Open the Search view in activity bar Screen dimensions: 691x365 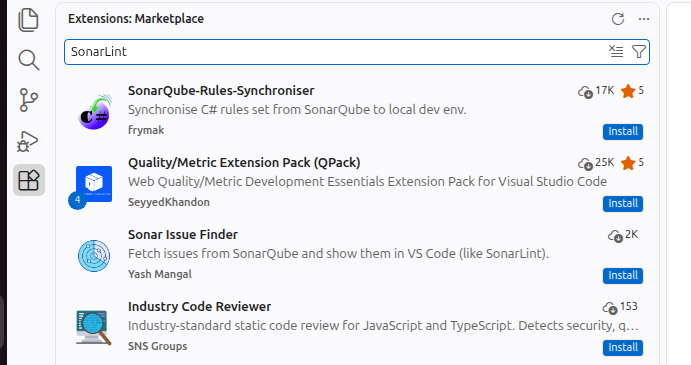(x=29, y=60)
